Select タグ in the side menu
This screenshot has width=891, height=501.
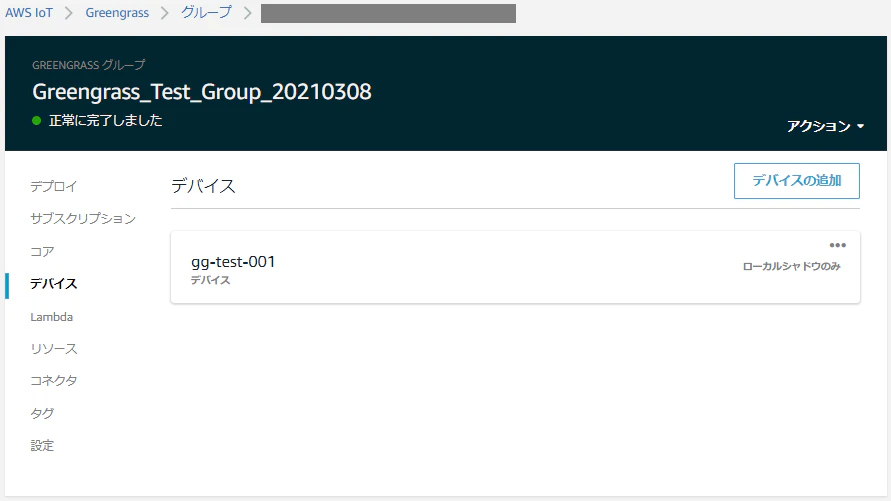(42, 413)
